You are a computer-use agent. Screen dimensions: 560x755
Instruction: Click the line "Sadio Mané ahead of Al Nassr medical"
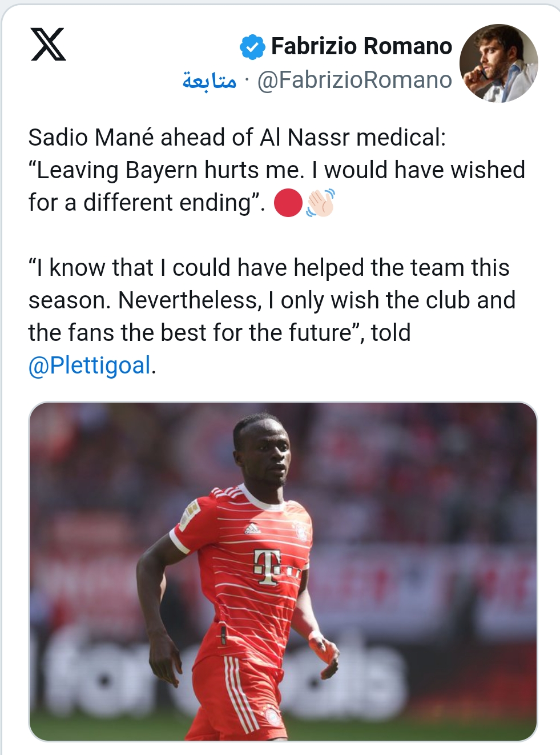pos(237,138)
